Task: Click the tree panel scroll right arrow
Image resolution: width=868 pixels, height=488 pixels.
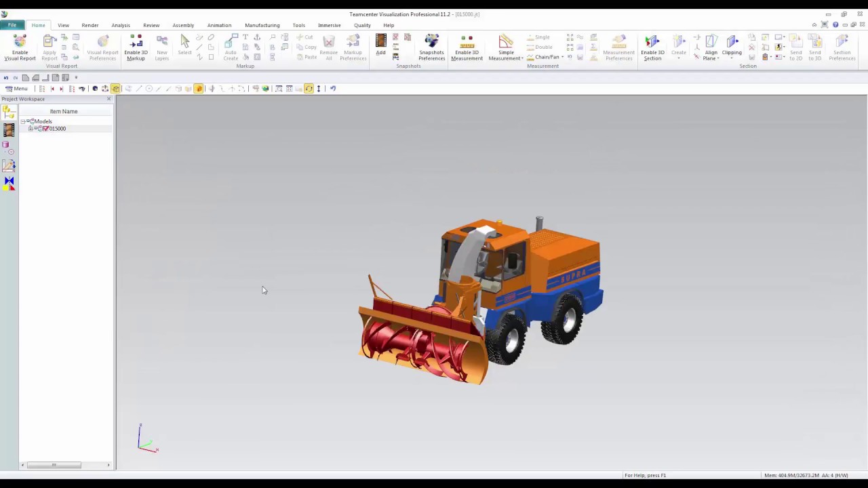Action: [108, 465]
